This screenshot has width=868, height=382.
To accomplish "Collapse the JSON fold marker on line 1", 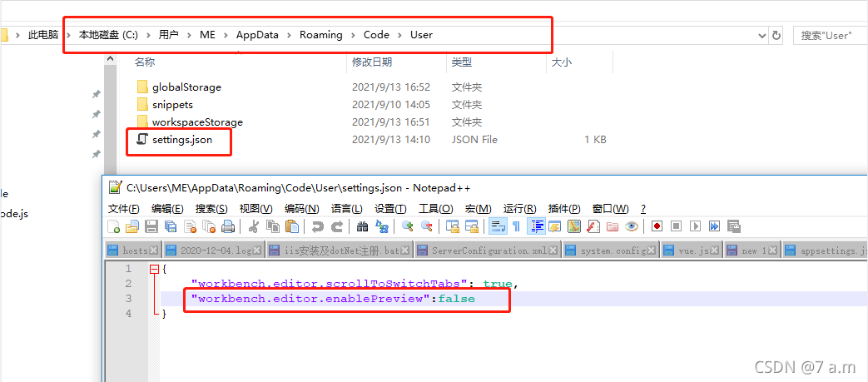I will (x=154, y=269).
